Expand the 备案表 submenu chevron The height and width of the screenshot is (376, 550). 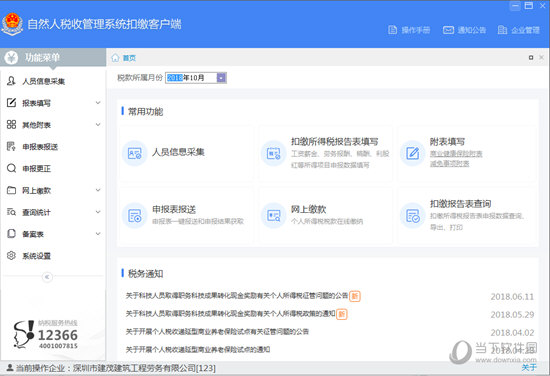98,234
